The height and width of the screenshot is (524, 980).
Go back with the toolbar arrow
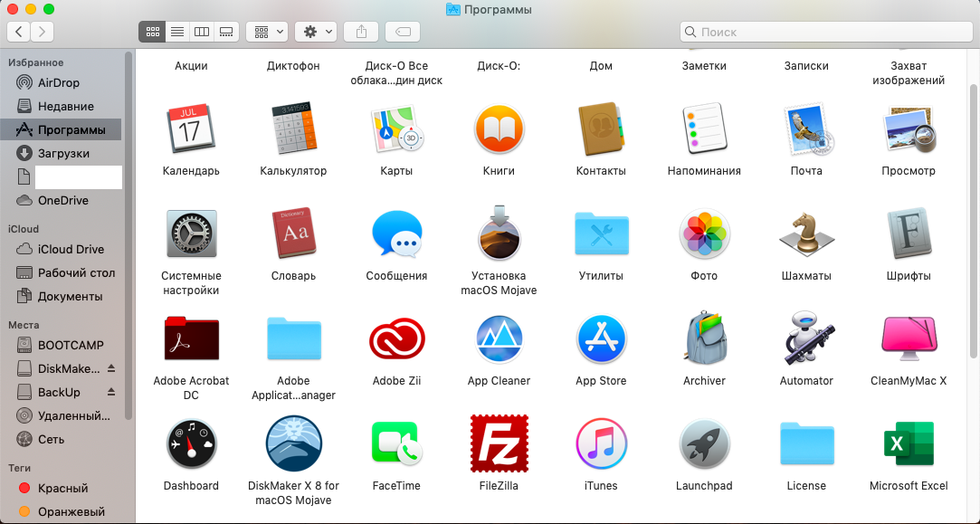tap(19, 32)
